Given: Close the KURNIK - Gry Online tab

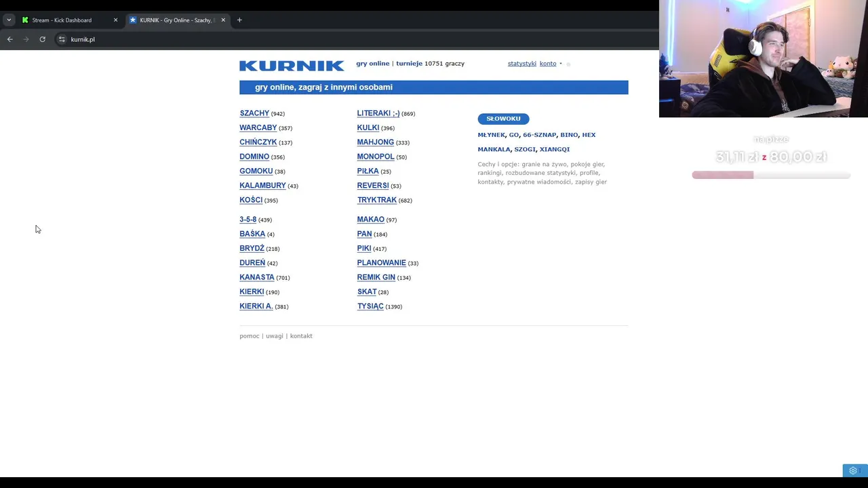Looking at the screenshot, I should [223, 20].
